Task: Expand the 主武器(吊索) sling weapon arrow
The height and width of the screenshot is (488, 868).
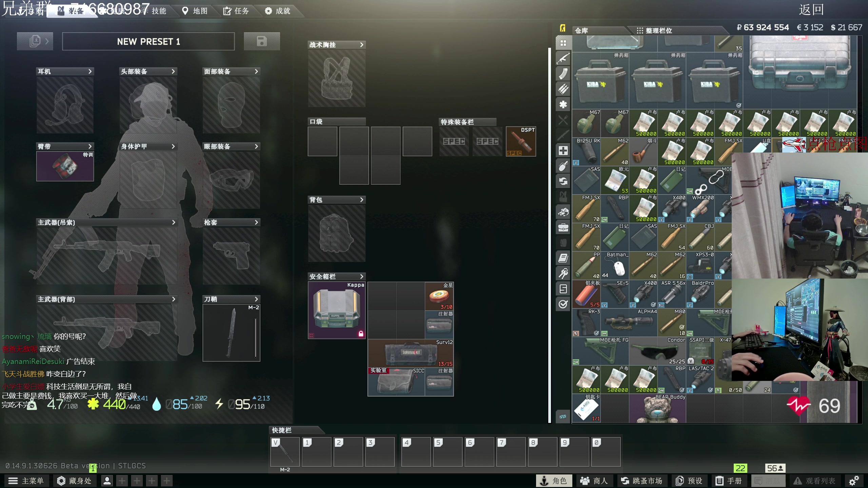Action: (173, 222)
